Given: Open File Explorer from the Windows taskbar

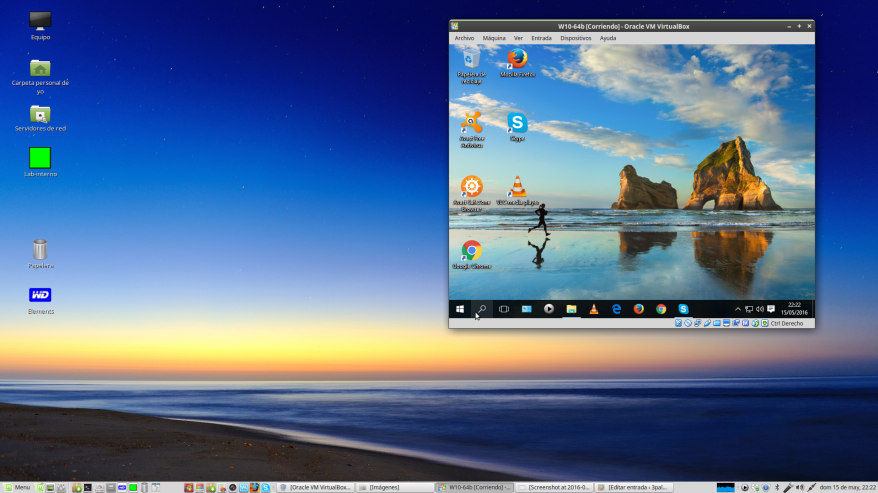Looking at the screenshot, I should (571, 309).
